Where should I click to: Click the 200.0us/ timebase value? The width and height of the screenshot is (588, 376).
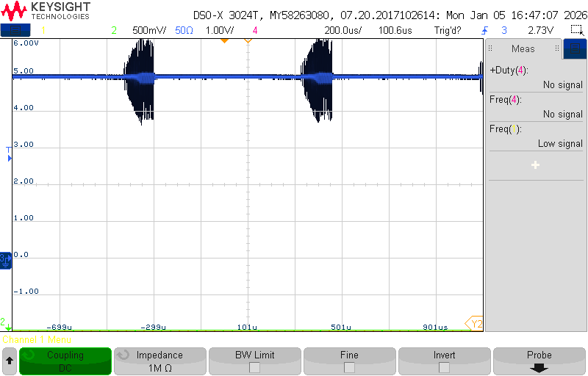pyautogui.click(x=343, y=30)
